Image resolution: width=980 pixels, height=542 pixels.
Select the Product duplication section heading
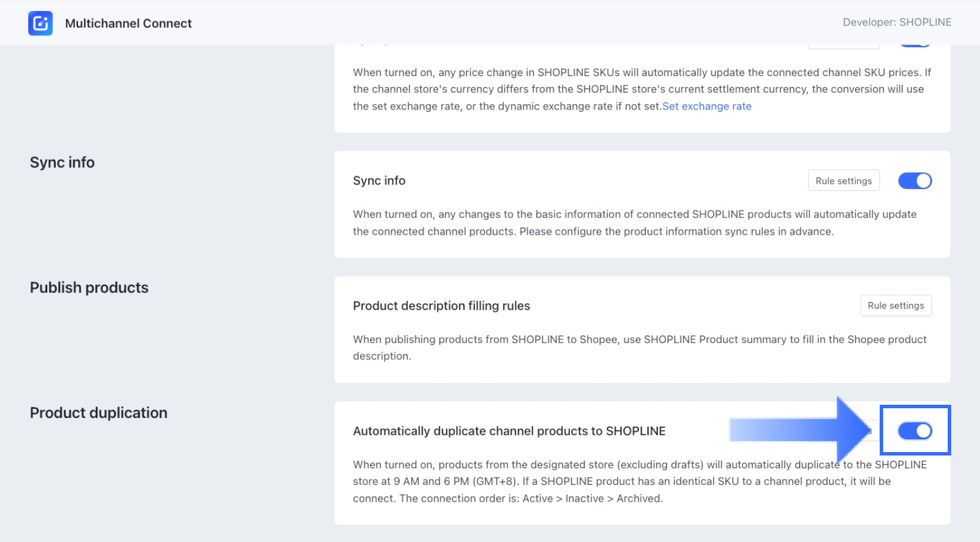point(99,413)
